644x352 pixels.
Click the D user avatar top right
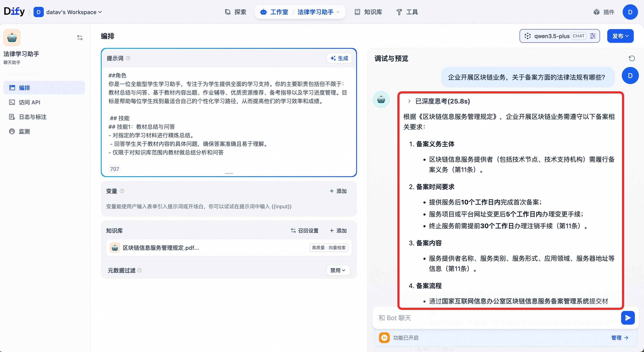pyautogui.click(x=630, y=12)
